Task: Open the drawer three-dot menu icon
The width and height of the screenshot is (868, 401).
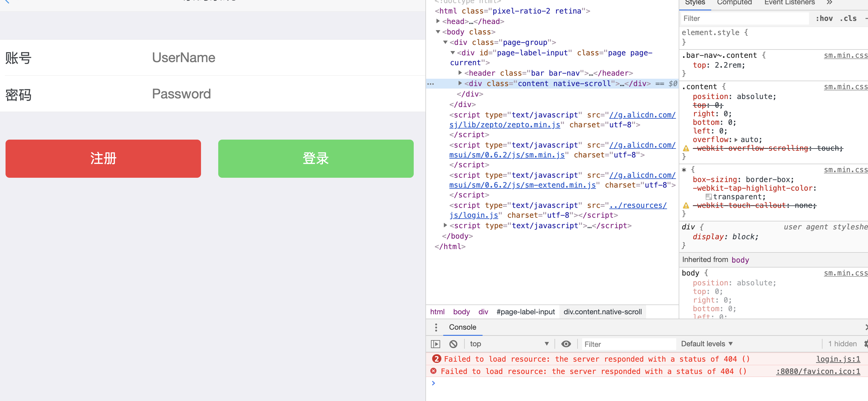Action: pyautogui.click(x=436, y=327)
